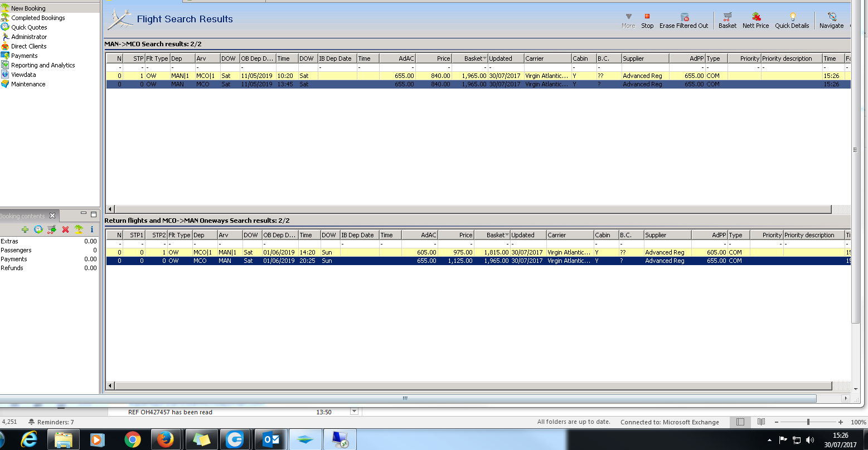Screen dimensions: 868x450
Task: Click the blue info icon in Booking contents
Action: [x=92, y=229]
